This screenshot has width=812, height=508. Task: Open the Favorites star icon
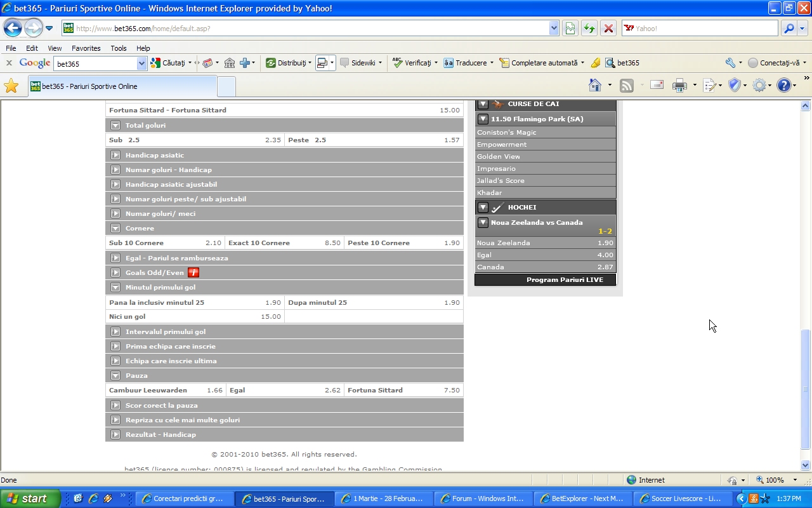click(11, 86)
